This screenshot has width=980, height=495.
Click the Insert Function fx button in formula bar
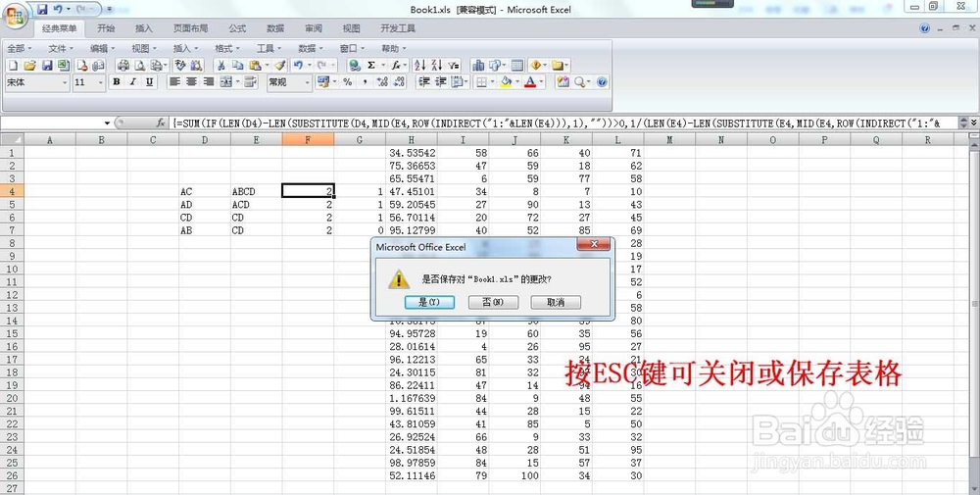click(161, 124)
